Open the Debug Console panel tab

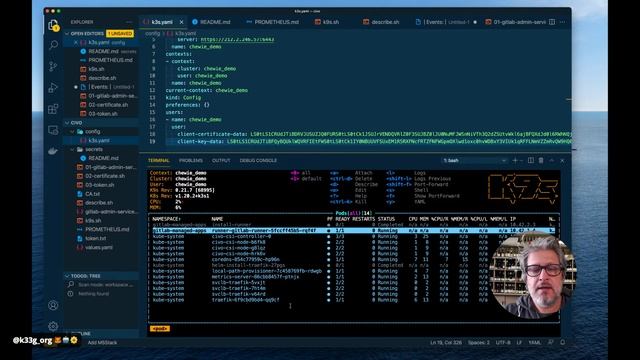coord(258,160)
